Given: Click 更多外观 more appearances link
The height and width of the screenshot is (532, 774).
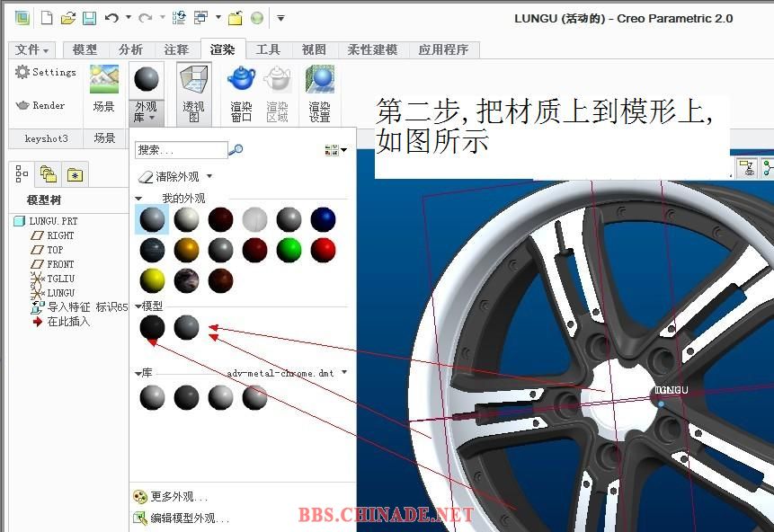Looking at the screenshot, I should (171, 496).
